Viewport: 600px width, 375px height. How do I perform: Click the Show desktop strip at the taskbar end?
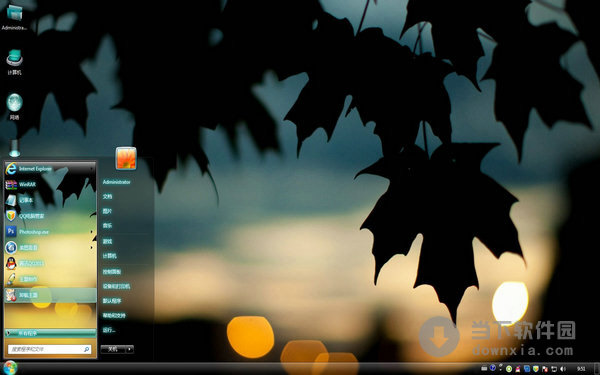click(596, 368)
